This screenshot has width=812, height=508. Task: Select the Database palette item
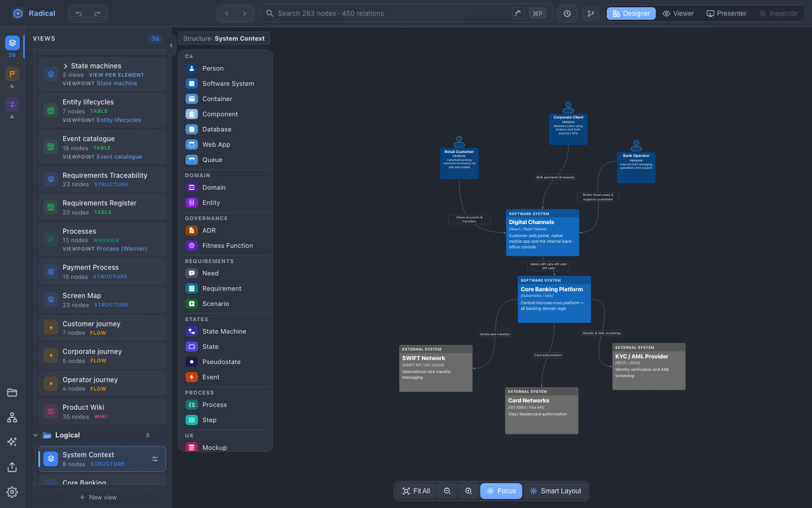(226, 129)
